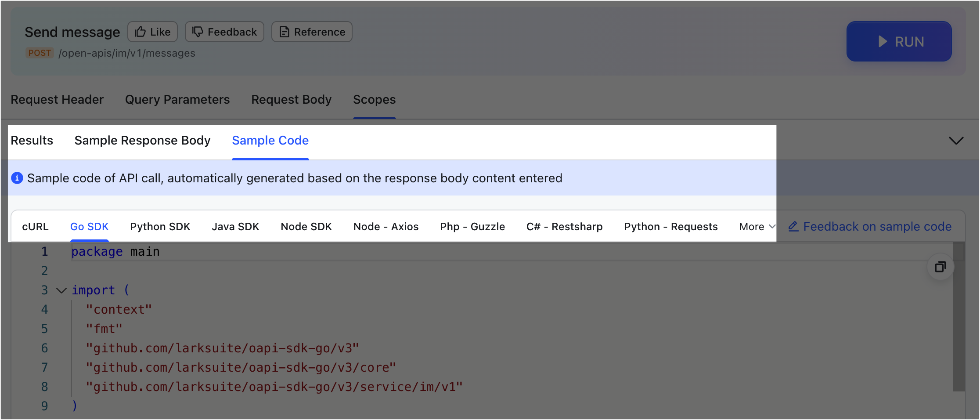Click the /open-apis/im/v1/messages path text
Viewport: 980px width, 420px height.
[127, 53]
